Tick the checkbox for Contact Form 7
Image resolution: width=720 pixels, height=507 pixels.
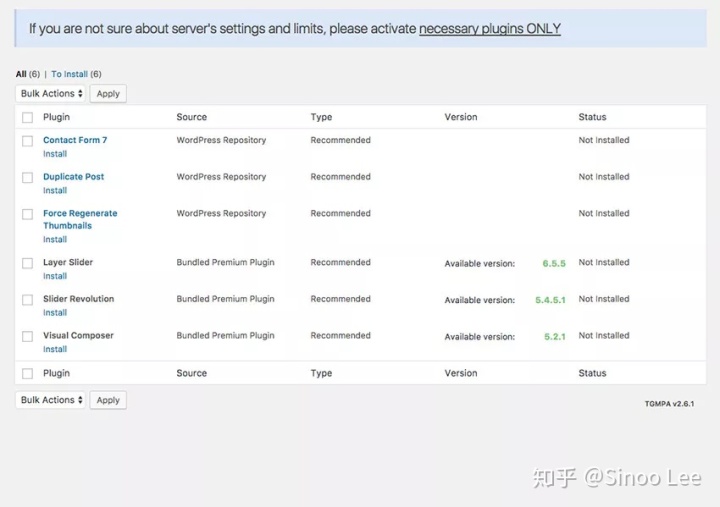tap(28, 141)
